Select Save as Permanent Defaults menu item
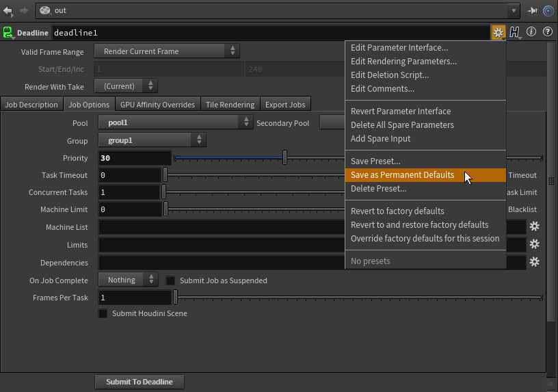This screenshot has width=558, height=392. click(x=402, y=175)
